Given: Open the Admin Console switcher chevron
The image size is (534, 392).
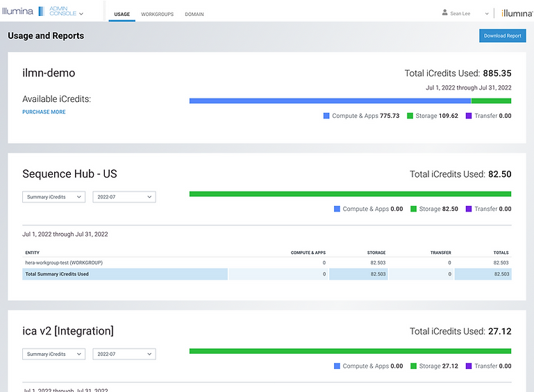Looking at the screenshot, I should (x=81, y=14).
